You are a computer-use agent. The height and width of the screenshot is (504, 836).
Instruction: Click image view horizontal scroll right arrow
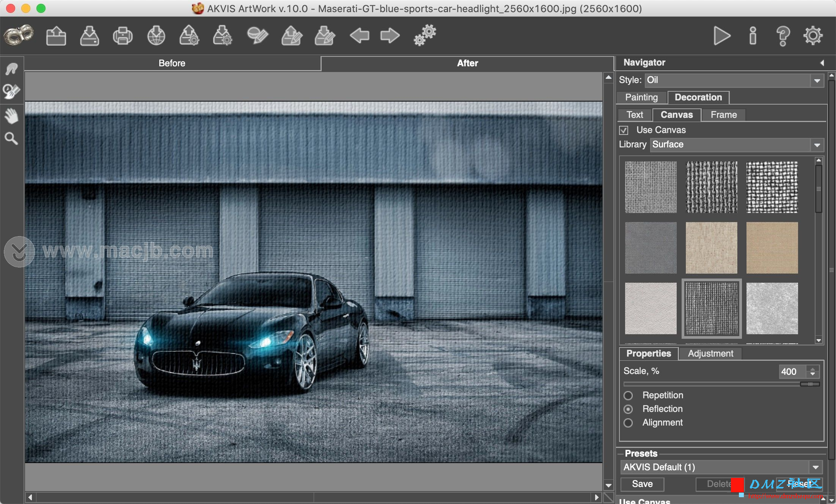click(597, 497)
